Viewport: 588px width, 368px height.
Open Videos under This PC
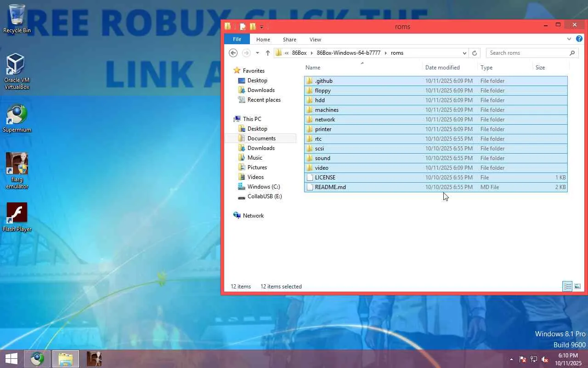[x=255, y=177]
